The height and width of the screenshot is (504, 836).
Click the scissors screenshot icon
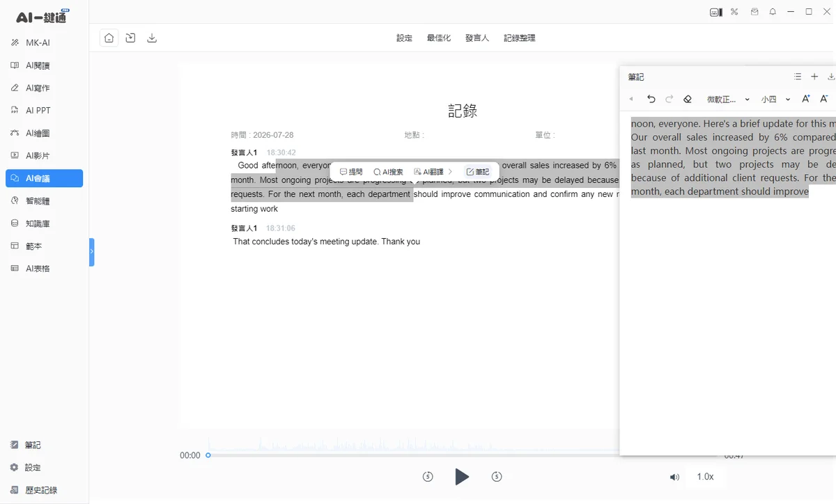(x=734, y=12)
